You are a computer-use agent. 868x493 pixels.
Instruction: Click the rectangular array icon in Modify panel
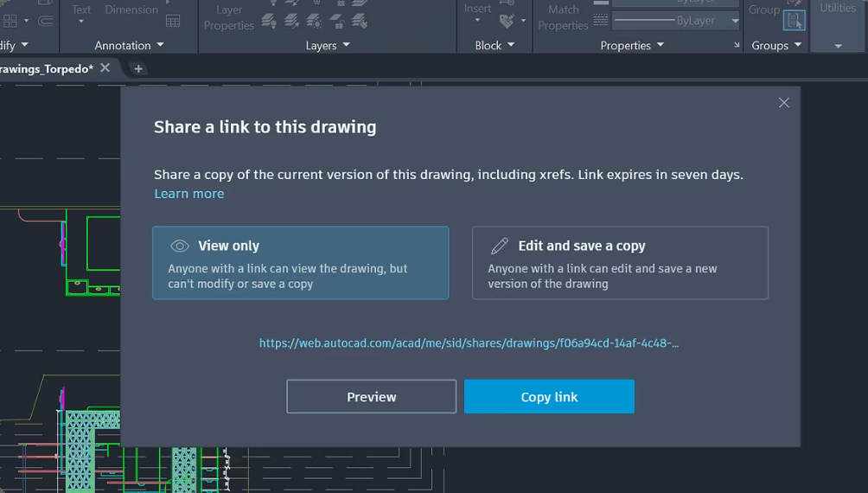10,21
